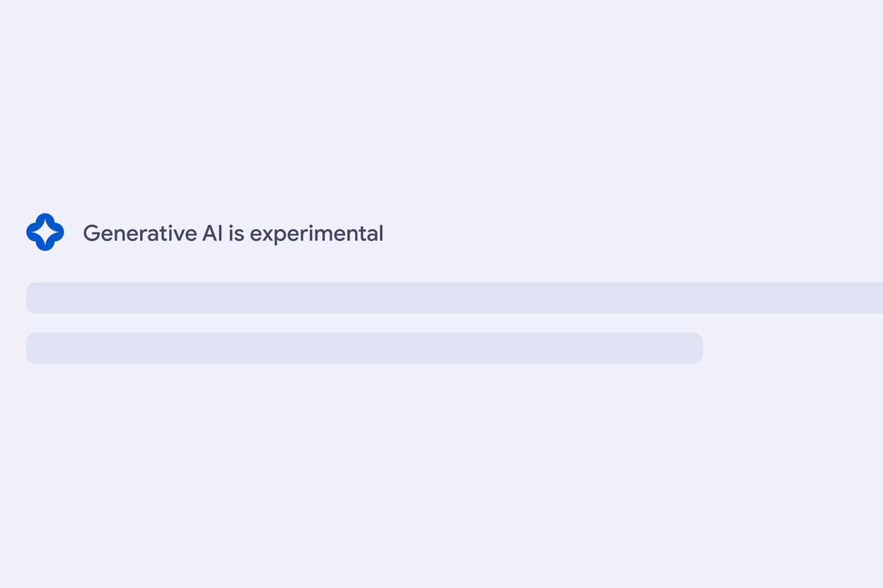Viewport: 883px width, 588px height.
Task: Click the word 'is' in the heading
Action: [236, 233]
